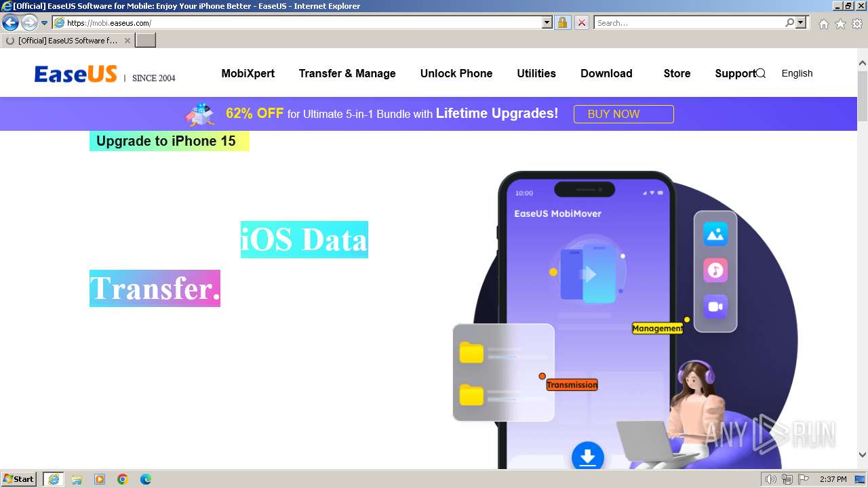Click the vertical scrollbar thumb
868x488 pixels.
(863, 96)
